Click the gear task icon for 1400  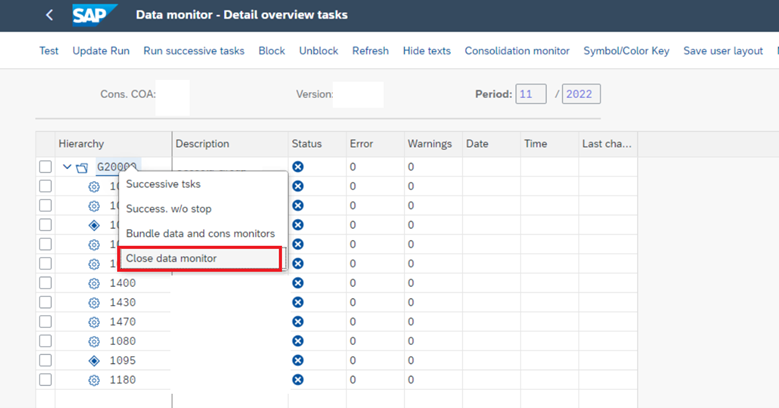94,283
